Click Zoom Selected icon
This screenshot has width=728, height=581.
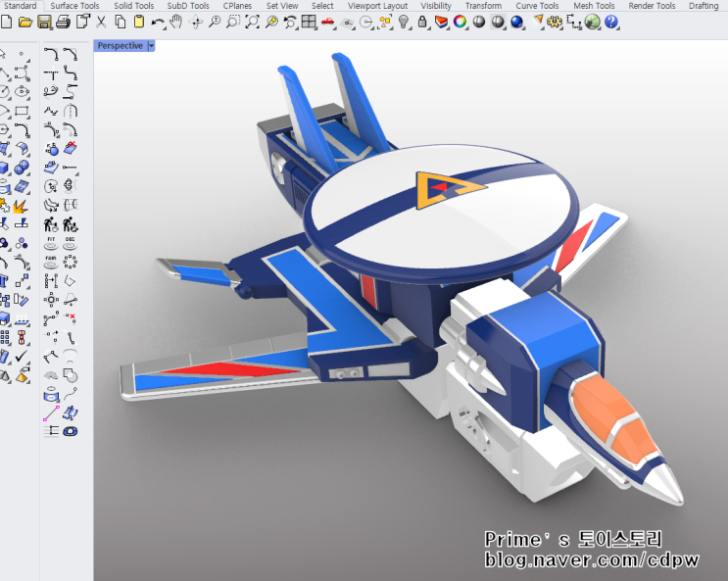tap(271, 22)
